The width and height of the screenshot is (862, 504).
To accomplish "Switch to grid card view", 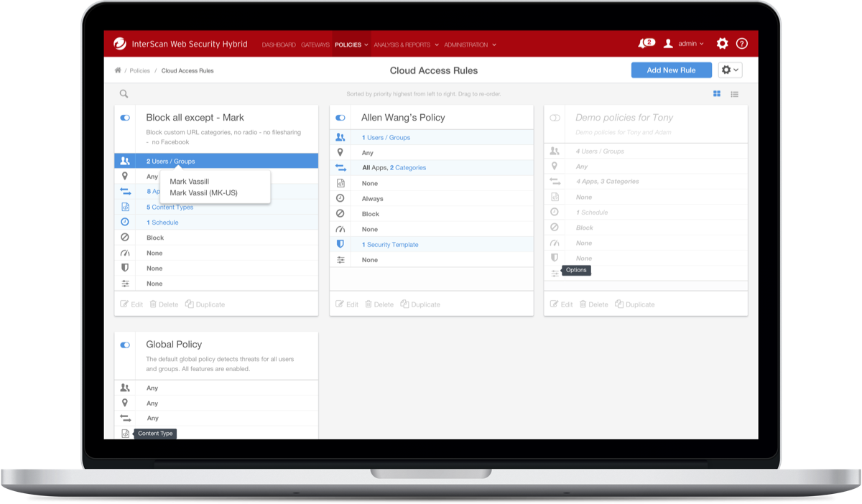I will click(x=717, y=94).
